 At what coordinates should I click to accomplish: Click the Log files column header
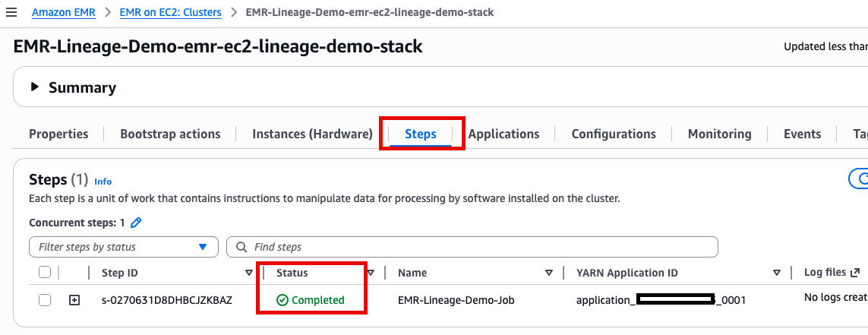tap(825, 273)
